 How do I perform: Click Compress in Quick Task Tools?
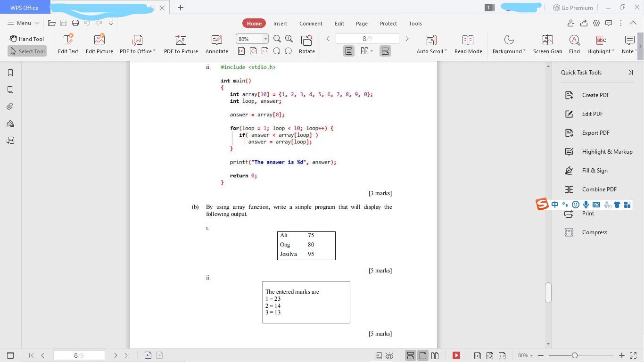(586, 232)
